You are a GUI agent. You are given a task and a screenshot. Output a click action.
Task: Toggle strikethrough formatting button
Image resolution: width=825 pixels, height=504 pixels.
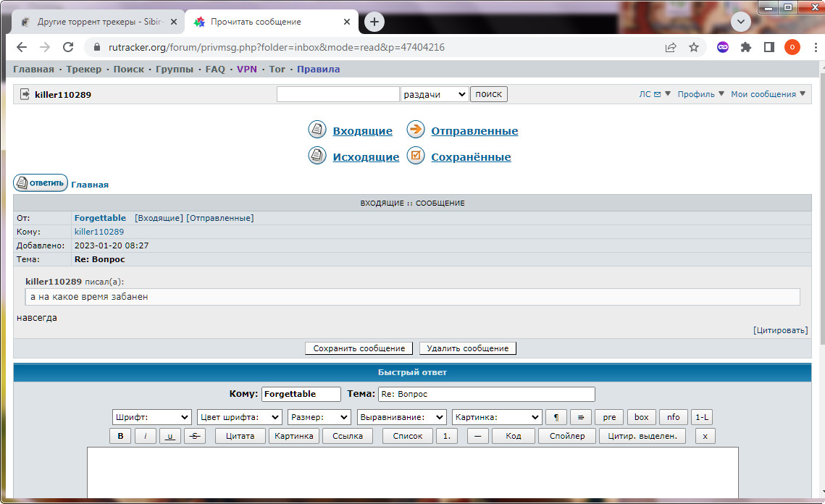[x=195, y=436]
